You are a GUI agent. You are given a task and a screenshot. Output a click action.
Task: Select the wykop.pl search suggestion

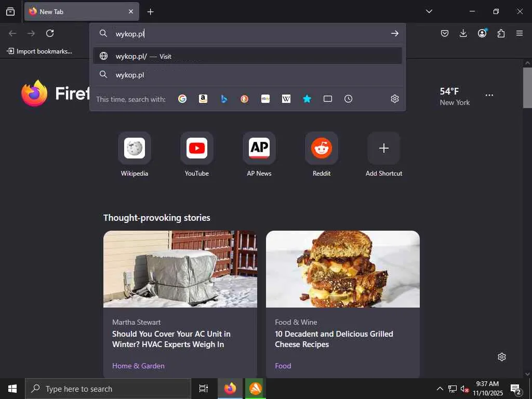coord(247,75)
